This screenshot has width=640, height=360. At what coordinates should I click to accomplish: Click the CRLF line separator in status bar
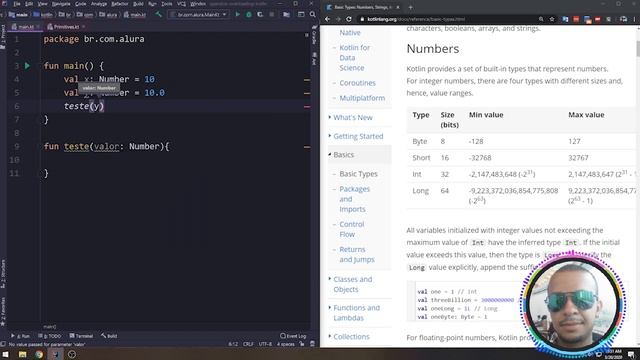click(248, 344)
